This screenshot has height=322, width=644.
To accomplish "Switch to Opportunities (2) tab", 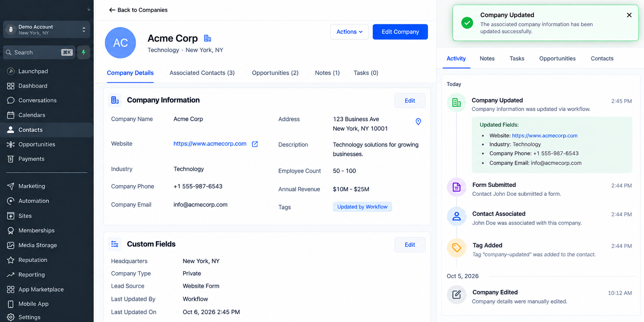I will (x=275, y=73).
